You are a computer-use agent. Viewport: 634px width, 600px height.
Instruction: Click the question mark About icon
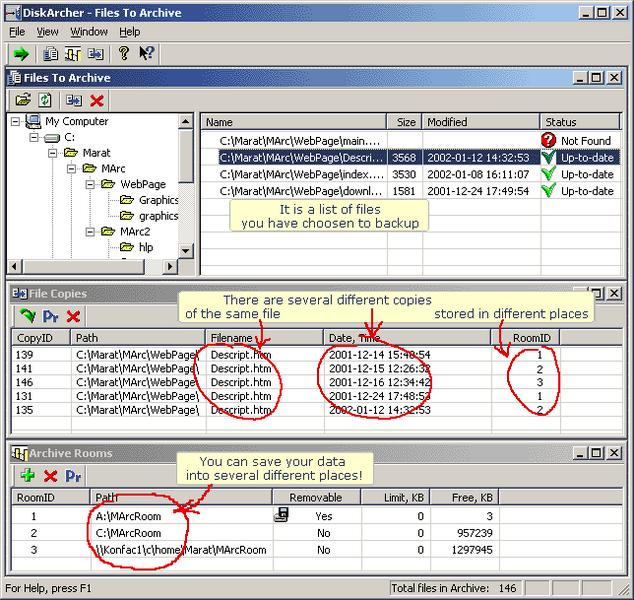124,53
